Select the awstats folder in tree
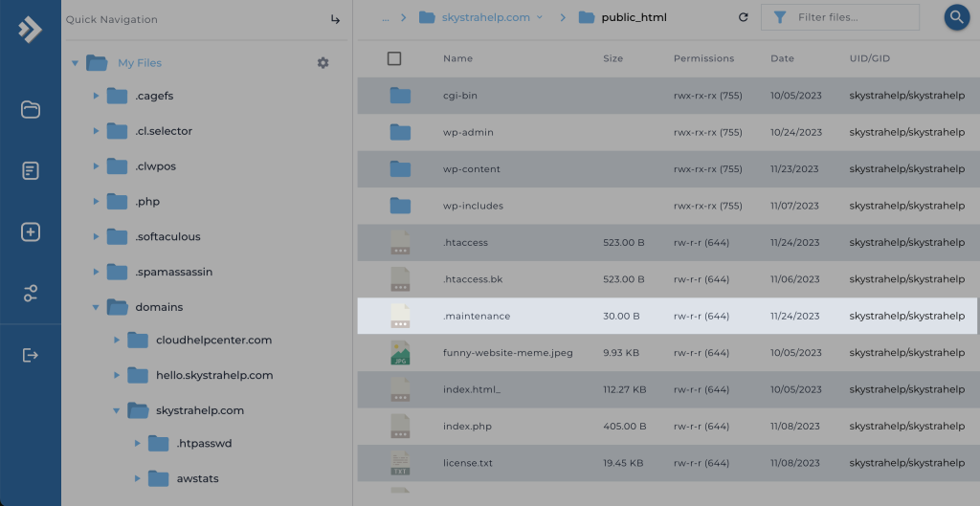This screenshot has height=506, width=980. 197,478
